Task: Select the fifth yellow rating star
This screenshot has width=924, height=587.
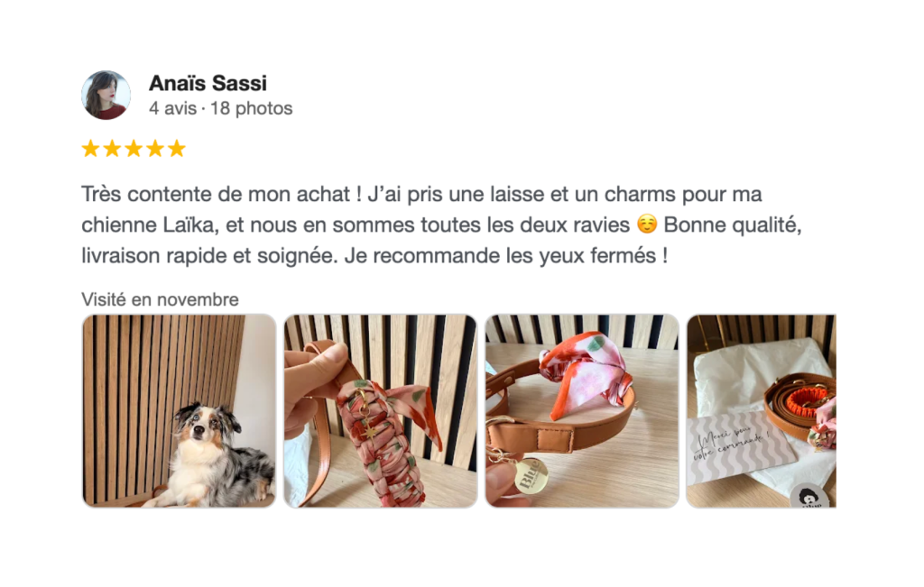Action: point(177,149)
